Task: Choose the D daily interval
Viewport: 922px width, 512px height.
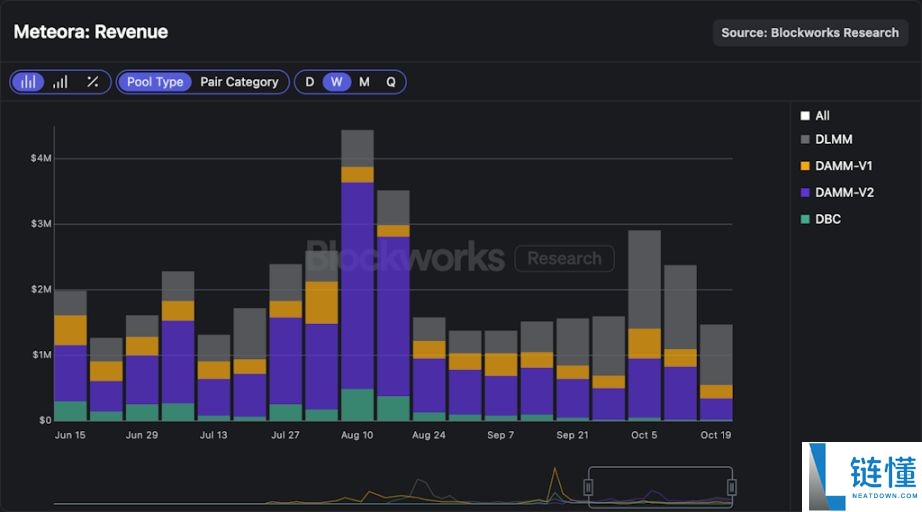Action: click(309, 82)
